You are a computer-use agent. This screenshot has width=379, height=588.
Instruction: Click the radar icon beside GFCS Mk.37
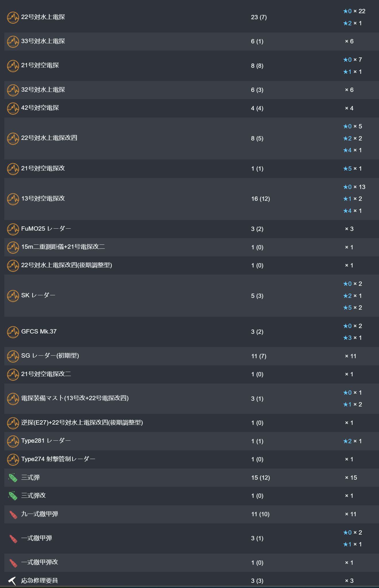[13, 332]
